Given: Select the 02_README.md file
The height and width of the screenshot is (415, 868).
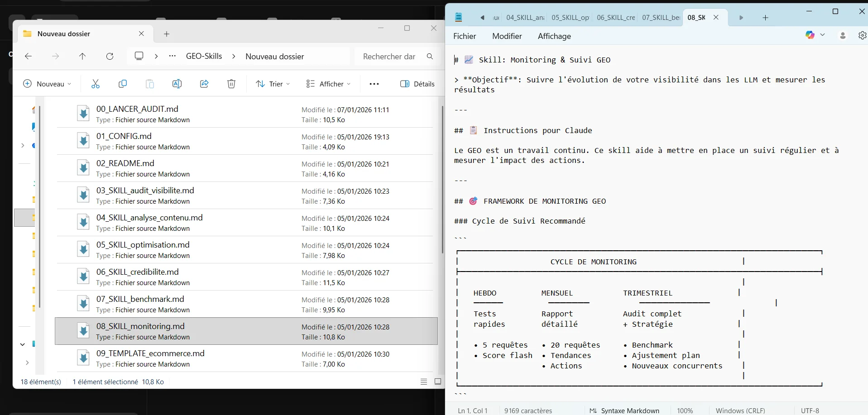Looking at the screenshot, I should (245, 168).
